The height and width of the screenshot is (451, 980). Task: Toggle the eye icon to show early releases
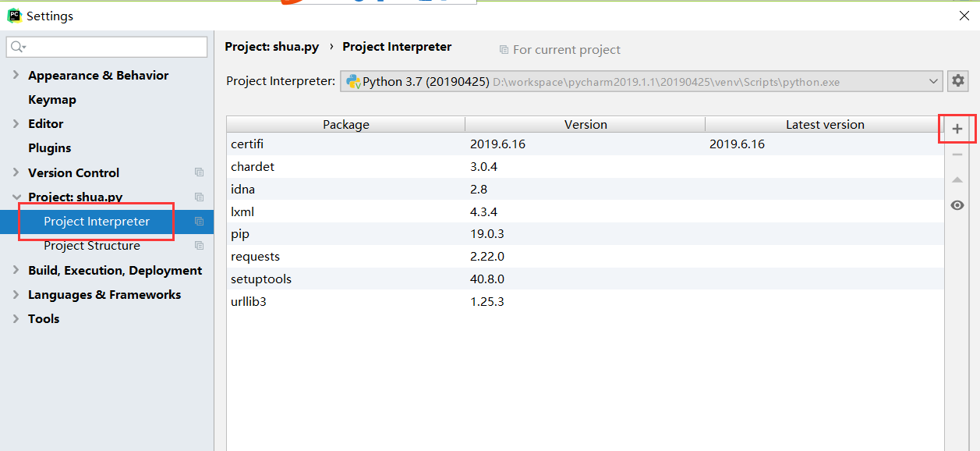coord(957,204)
